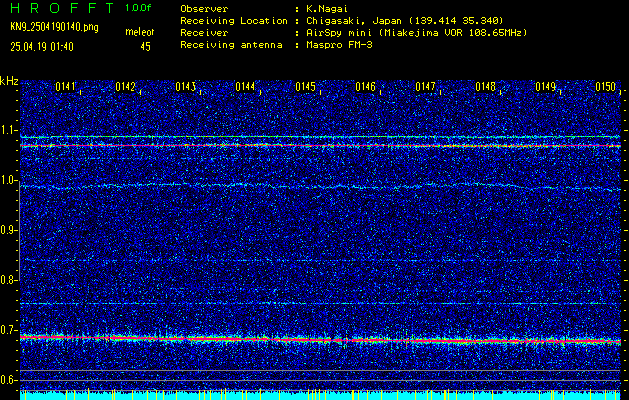Click the 1.1 frequency axis label
629x400 pixels.
pos(9,130)
